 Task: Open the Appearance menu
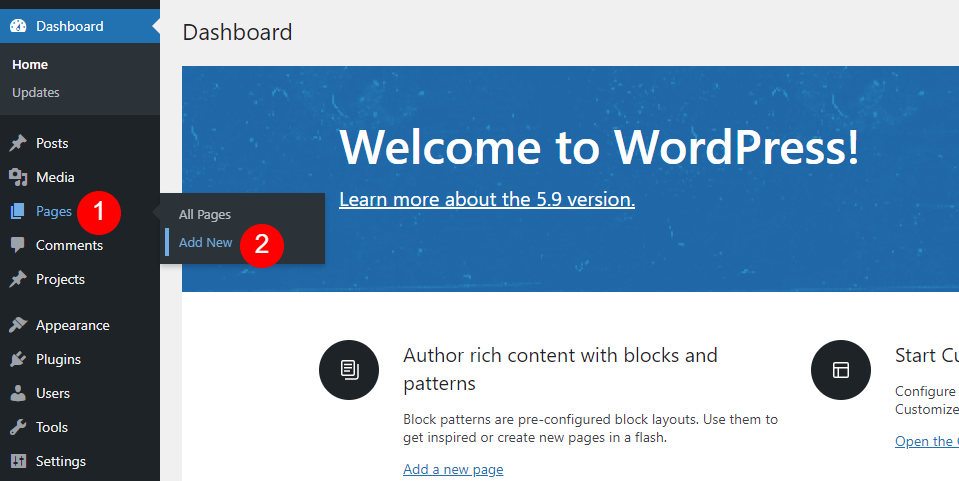pos(80,325)
